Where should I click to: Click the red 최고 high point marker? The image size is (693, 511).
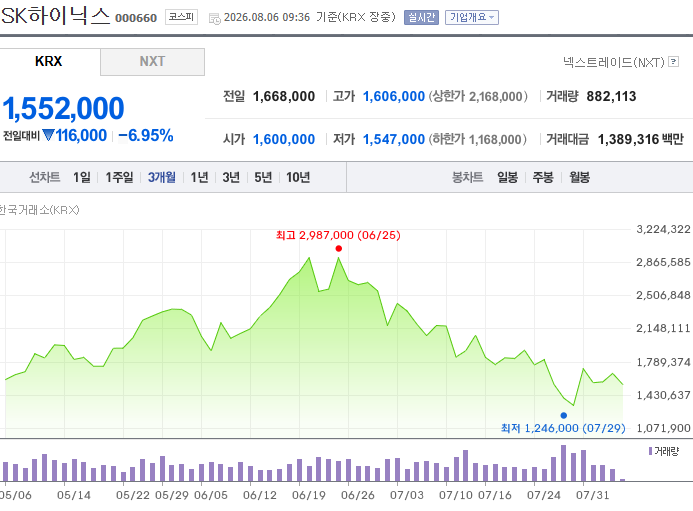click(339, 248)
